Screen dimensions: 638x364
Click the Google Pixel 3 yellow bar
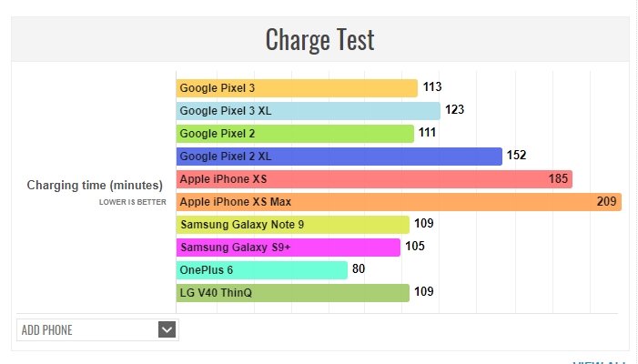pos(297,88)
